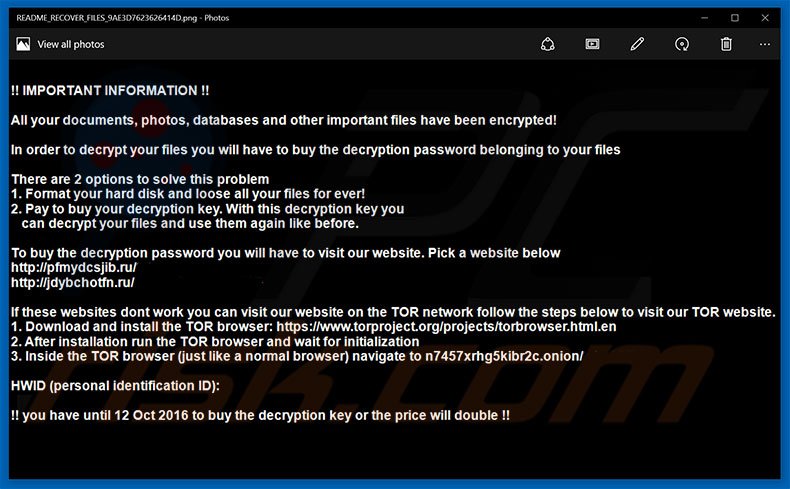Rotate the photo

pos(682,44)
